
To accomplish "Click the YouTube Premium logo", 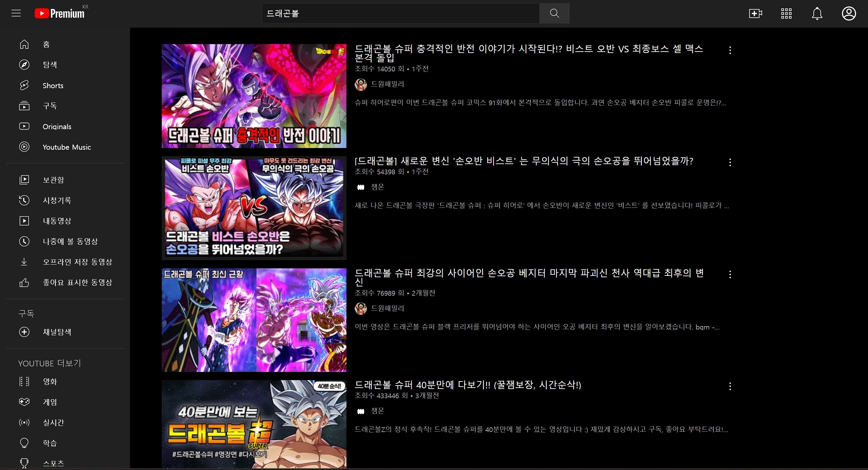I will tap(60, 13).
